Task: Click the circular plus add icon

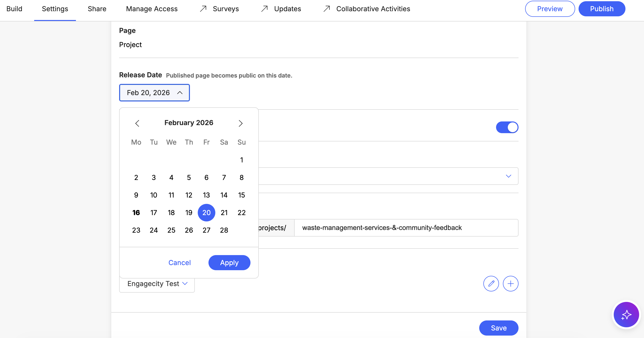Action: pos(510,284)
